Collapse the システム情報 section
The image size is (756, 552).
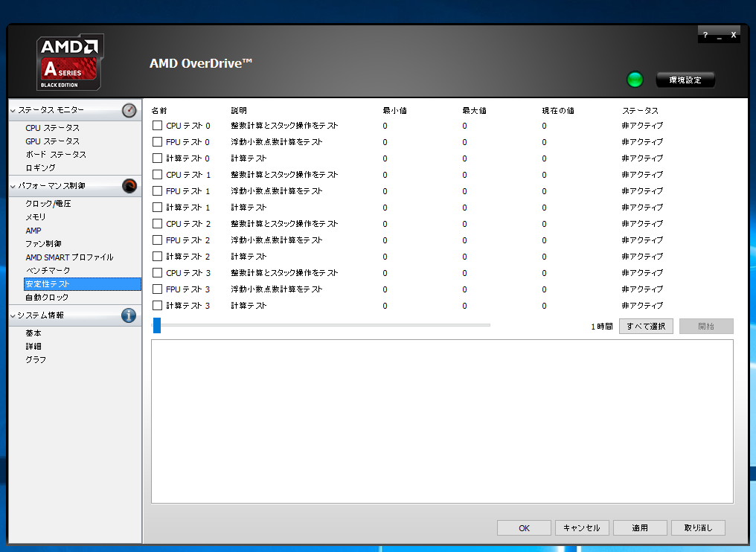point(13,315)
